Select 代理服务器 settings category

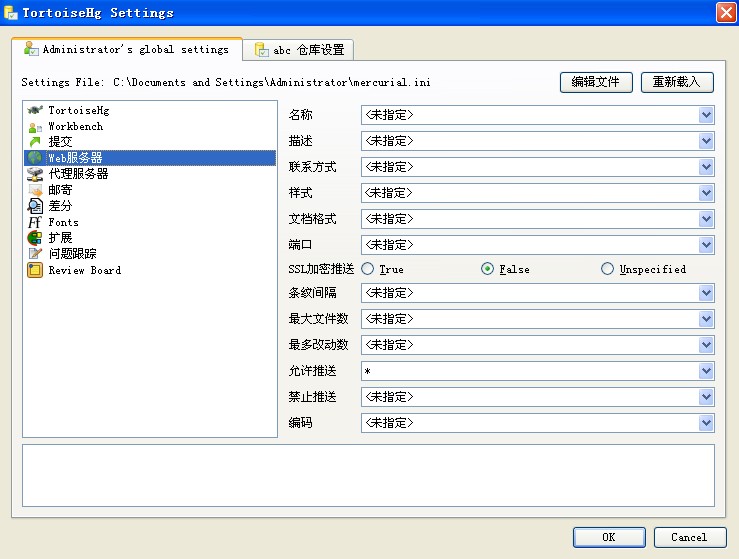coord(150,174)
